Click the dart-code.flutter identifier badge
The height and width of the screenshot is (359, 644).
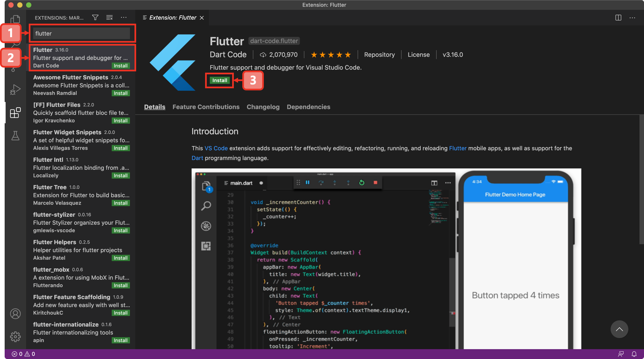tap(274, 41)
